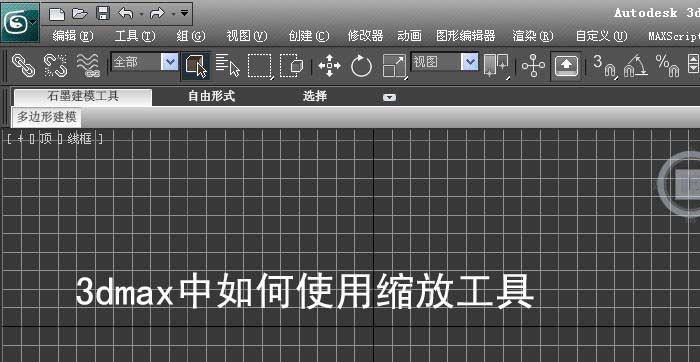Viewport: 700px width, 362px height.
Task: Open the 工具(T) menu
Action: [x=135, y=36]
